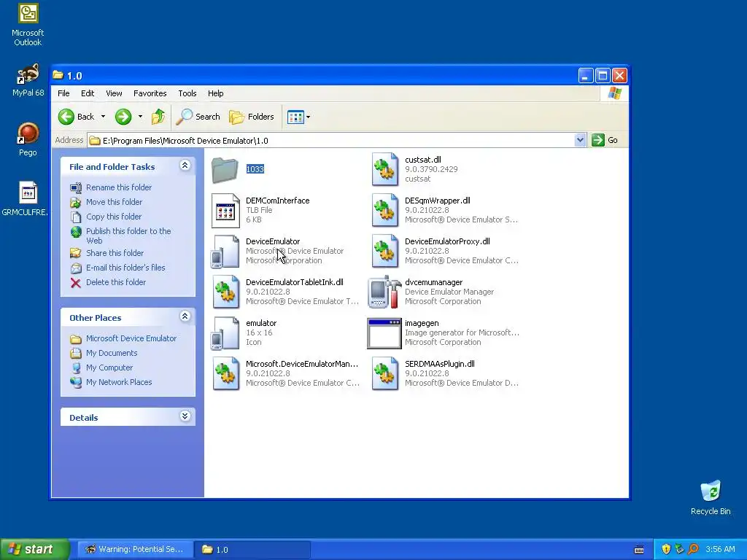This screenshot has height=560, width=747.
Task: Click the Go button
Action: pyautogui.click(x=605, y=140)
